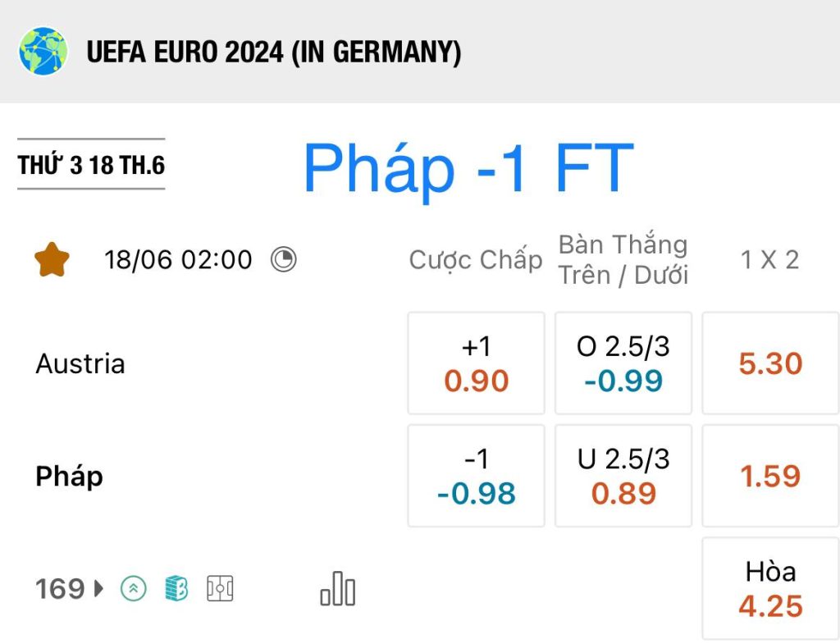
Task: Open the bar chart statistics icon
Action: (337, 589)
